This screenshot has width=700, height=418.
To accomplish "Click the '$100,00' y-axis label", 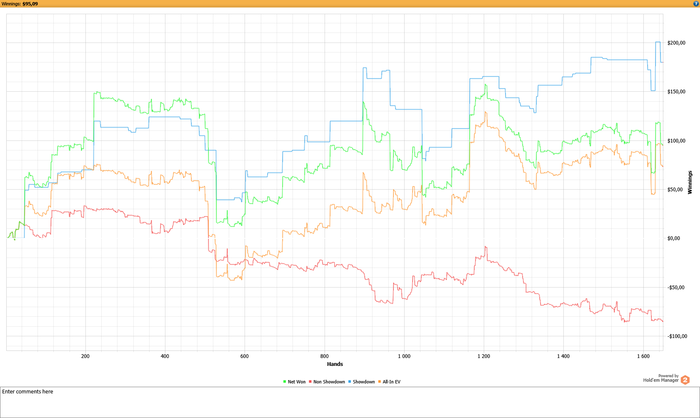I will tap(676, 141).
